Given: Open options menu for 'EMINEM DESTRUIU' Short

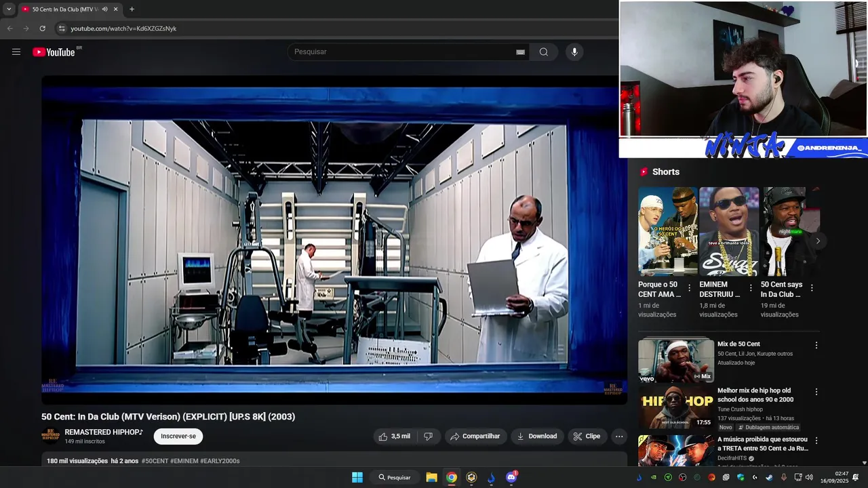Looking at the screenshot, I should [x=751, y=288].
